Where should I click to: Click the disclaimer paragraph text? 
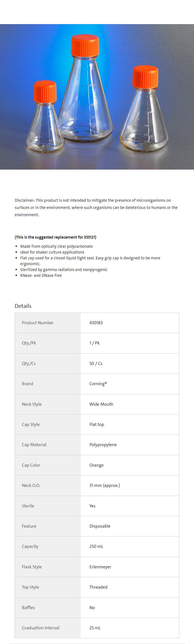[x=96, y=207]
